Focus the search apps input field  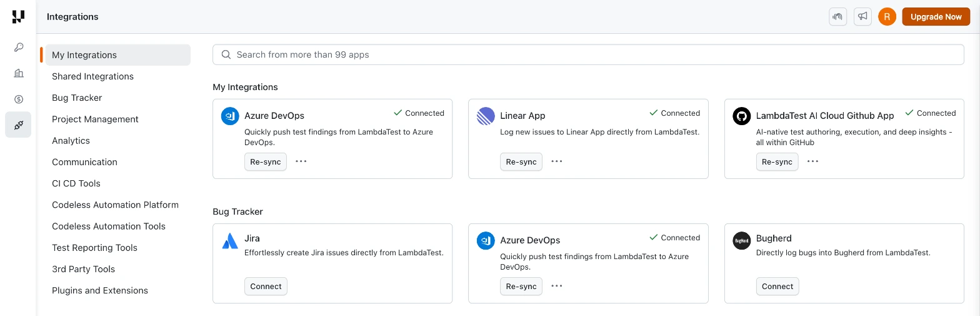click(x=588, y=54)
